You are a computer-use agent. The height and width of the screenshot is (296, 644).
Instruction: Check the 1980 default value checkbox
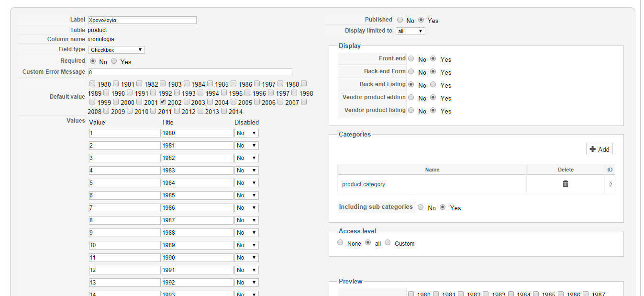pyautogui.click(x=92, y=84)
